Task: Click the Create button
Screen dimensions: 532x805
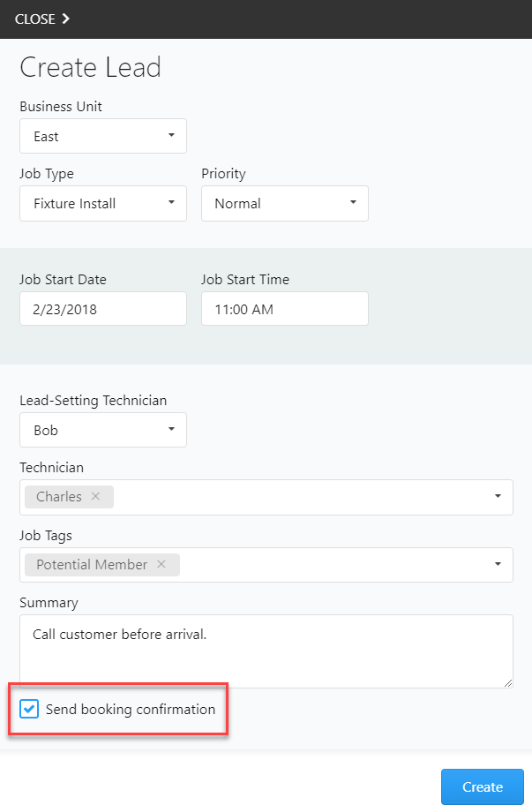Action: (x=482, y=786)
